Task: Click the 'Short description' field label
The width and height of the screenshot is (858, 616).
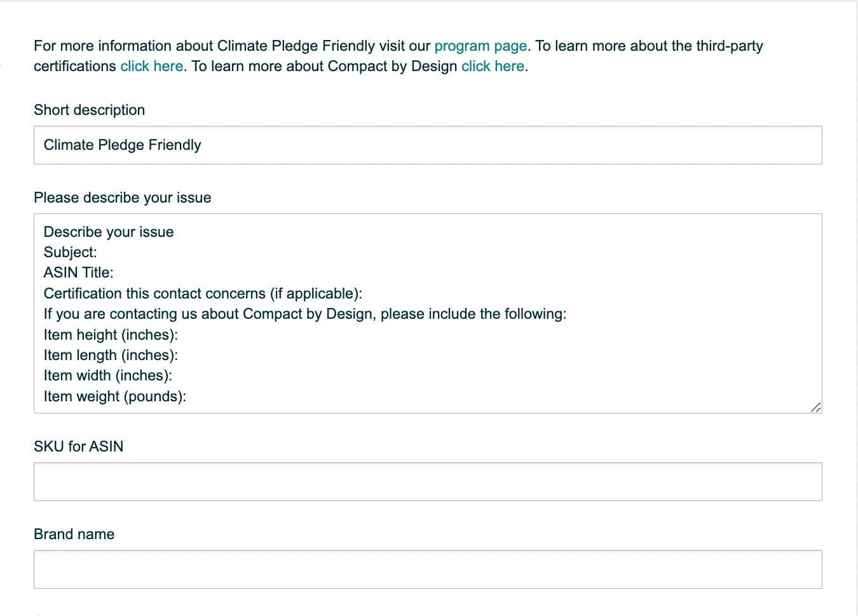Action: [90, 110]
